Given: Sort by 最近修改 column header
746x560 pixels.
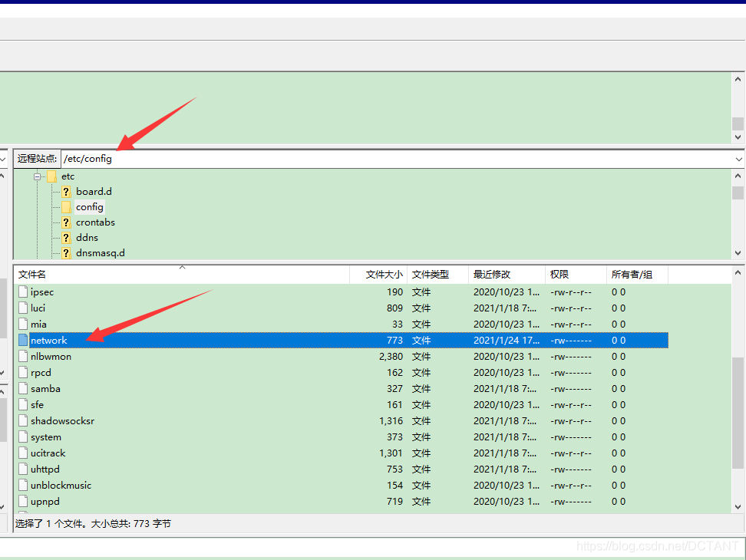Looking at the screenshot, I should [x=491, y=274].
